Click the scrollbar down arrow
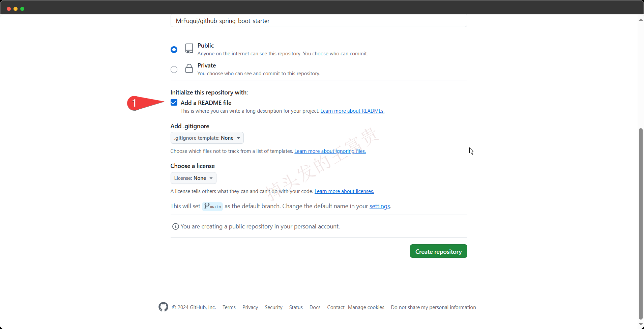 point(641,324)
